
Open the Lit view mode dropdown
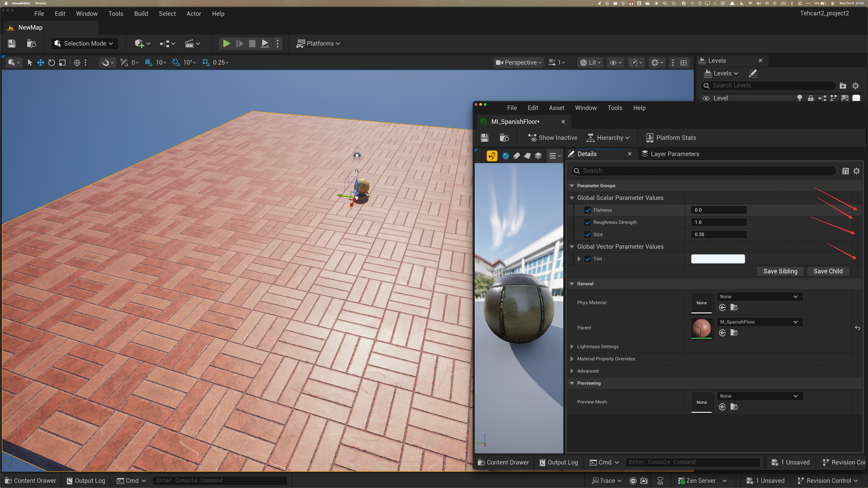pos(590,63)
